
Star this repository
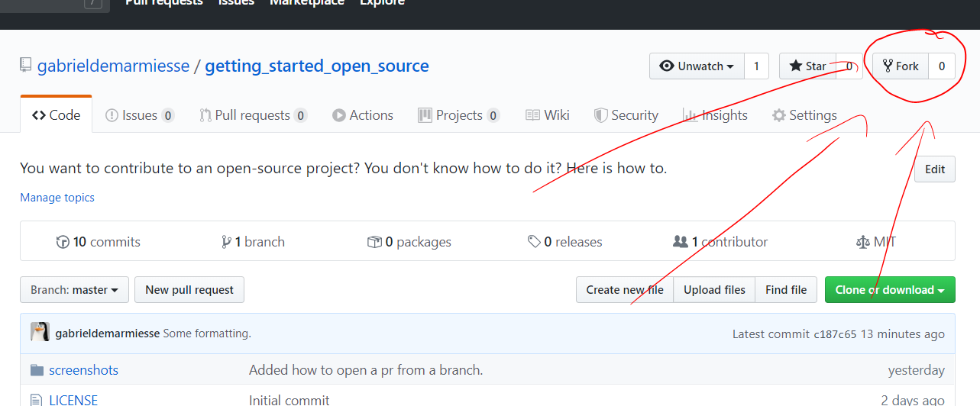pos(808,66)
